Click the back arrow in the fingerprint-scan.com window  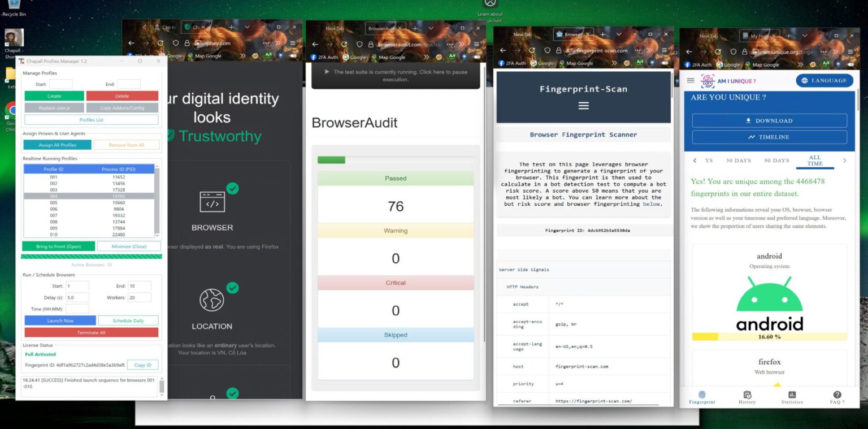point(502,50)
